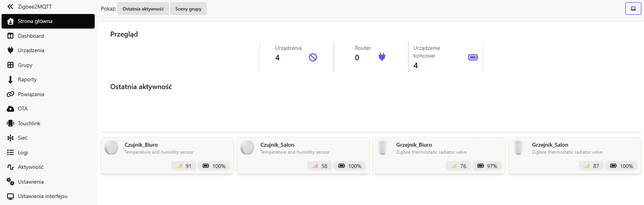Click Czujnik_Salon device thumbnail image
The width and height of the screenshot is (644, 205).
click(247, 148)
